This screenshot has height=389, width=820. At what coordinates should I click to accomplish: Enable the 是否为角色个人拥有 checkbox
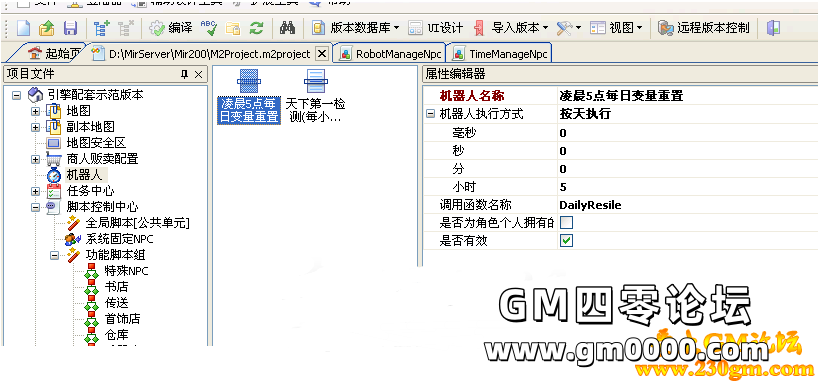coord(566,223)
